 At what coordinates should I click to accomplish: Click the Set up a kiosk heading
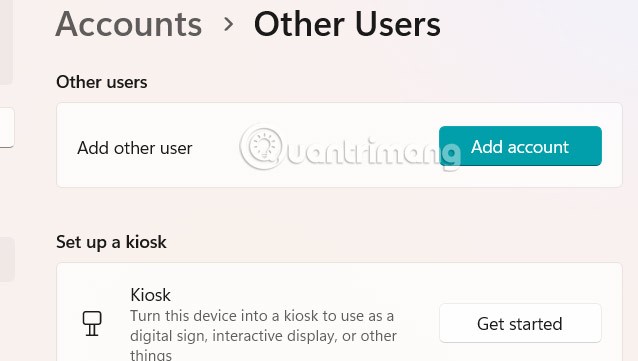pyautogui.click(x=111, y=242)
